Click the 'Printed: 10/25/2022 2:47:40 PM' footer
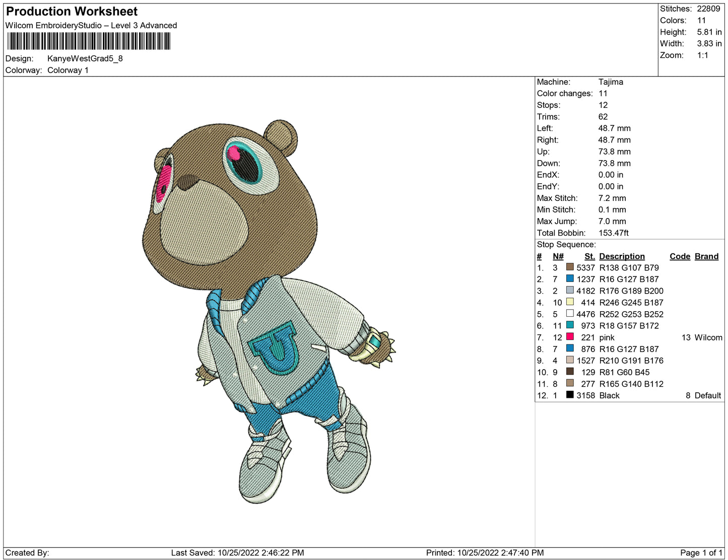The width and height of the screenshot is (728, 560). click(x=485, y=552)
